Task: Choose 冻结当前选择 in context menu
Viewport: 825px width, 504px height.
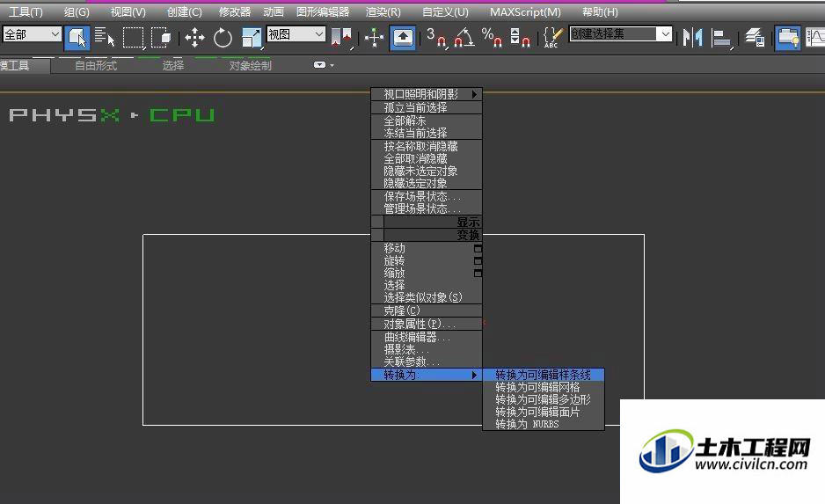Action: [x=427, y=133]
